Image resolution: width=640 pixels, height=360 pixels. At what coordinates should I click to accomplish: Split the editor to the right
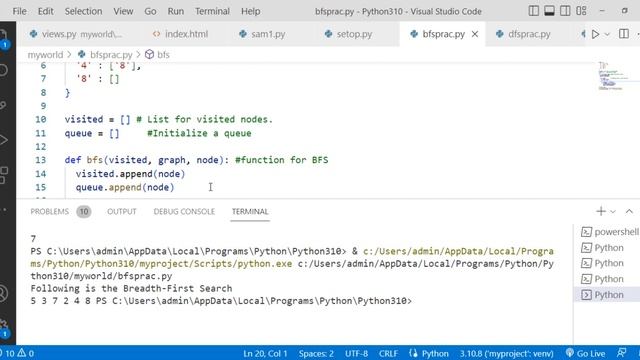pyautogui.click(x=624, y=34)
